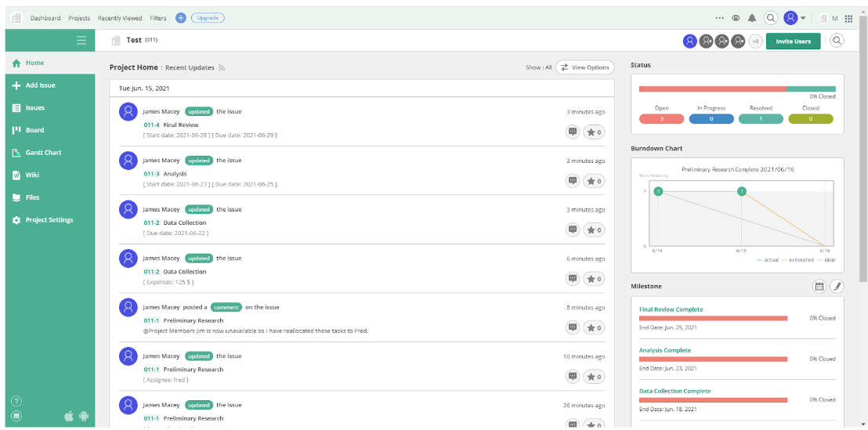Open Project Settings in sidebar
The width and height of the screenshot is (868, 430).
click(x=50, y=220)
